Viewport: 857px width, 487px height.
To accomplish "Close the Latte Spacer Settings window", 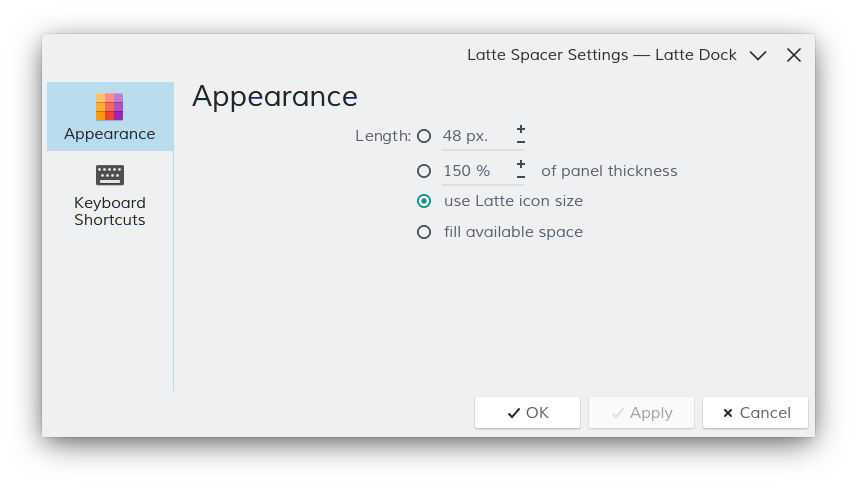I will click(794, 55).
